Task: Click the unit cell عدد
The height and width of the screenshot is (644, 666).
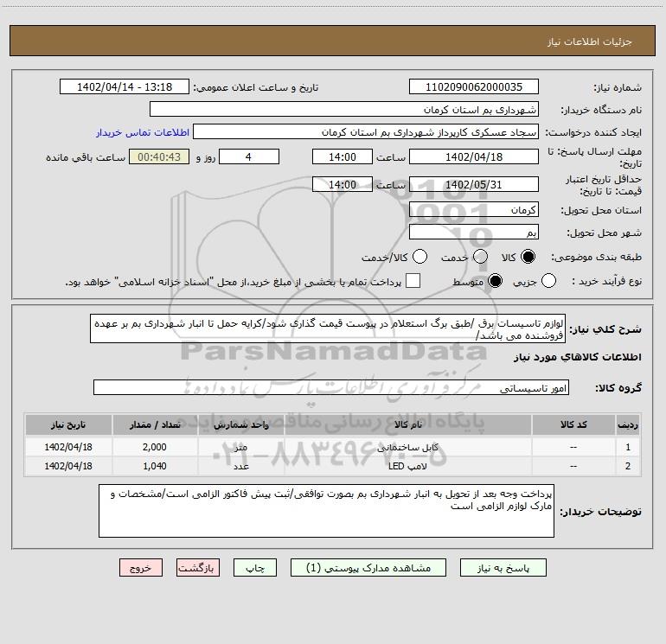Action: 240,466
